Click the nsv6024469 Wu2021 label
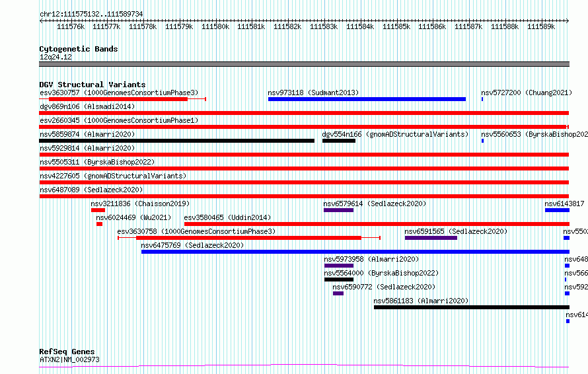This screenshot has width=588, height=374. [133, 217]
